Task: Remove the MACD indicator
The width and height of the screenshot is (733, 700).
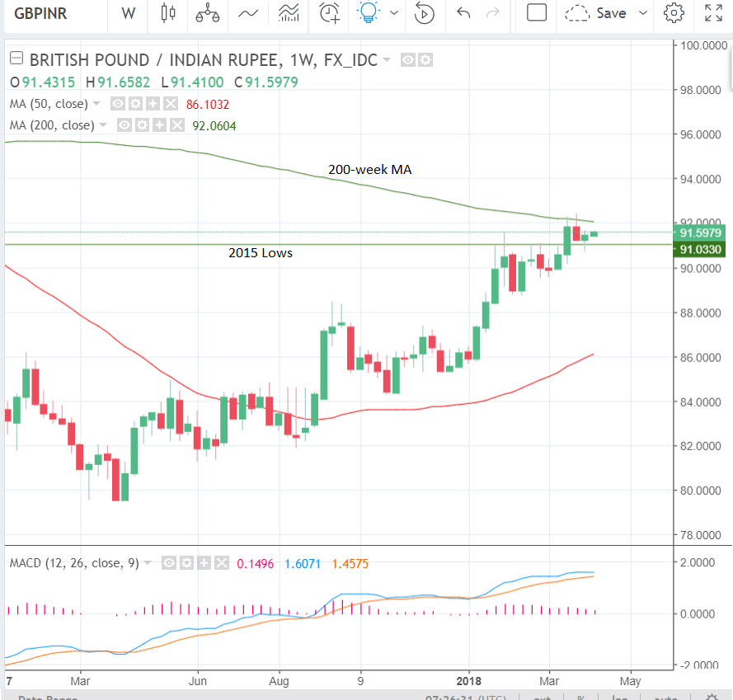Action: (x=222, y=563)
